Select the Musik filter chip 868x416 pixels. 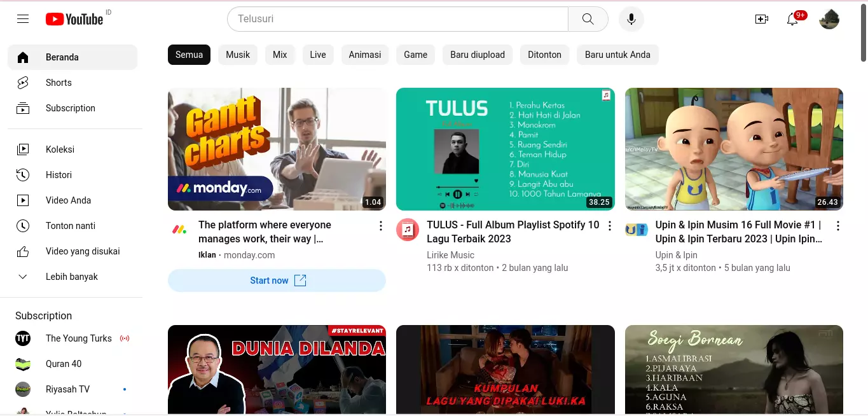coord(238,55)
